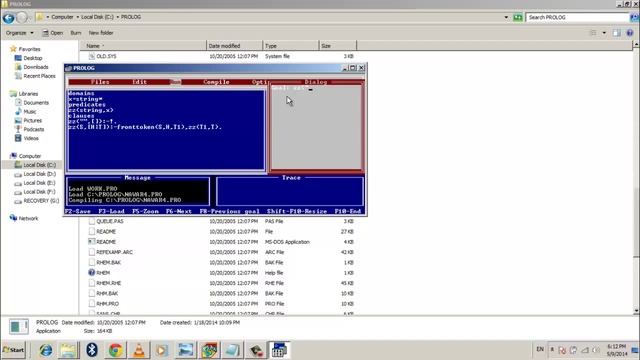Select Desktop under Favorites
The height and width of the screenshot is (360, 640).
(x=33, y=58)
